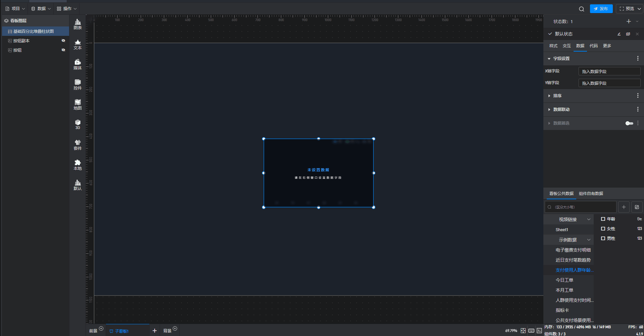Open the 项目 dropdown menu

pos(15,9)
